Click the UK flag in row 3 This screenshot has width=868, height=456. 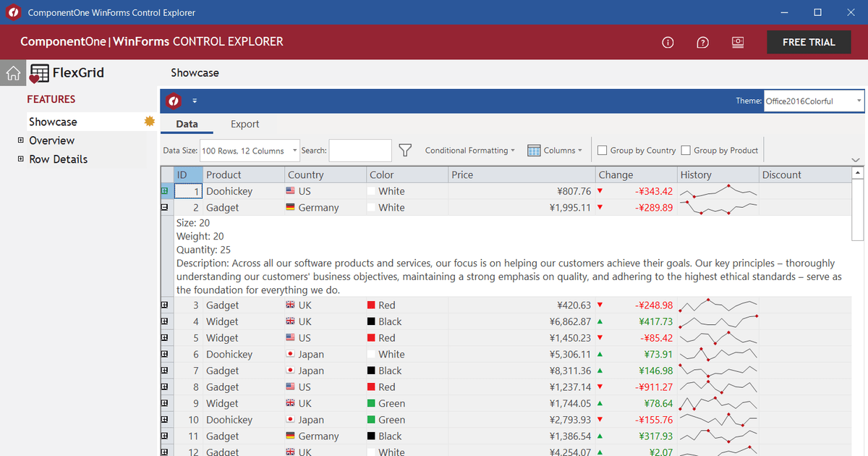[x=291, y=305]
